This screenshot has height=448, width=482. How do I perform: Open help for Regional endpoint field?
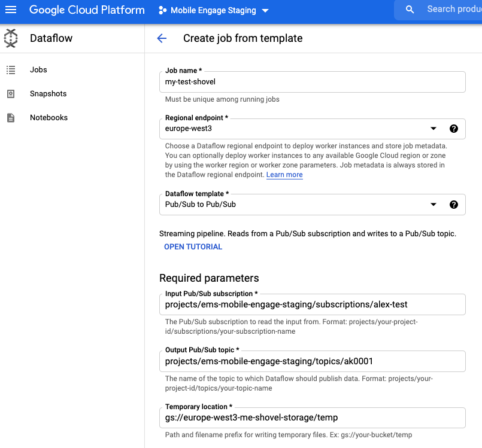[x=454, y=129]
